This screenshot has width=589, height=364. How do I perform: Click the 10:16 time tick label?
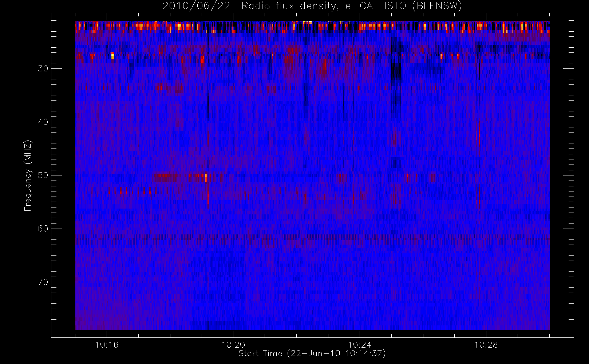pyautogui.click(x=107, y=345)
